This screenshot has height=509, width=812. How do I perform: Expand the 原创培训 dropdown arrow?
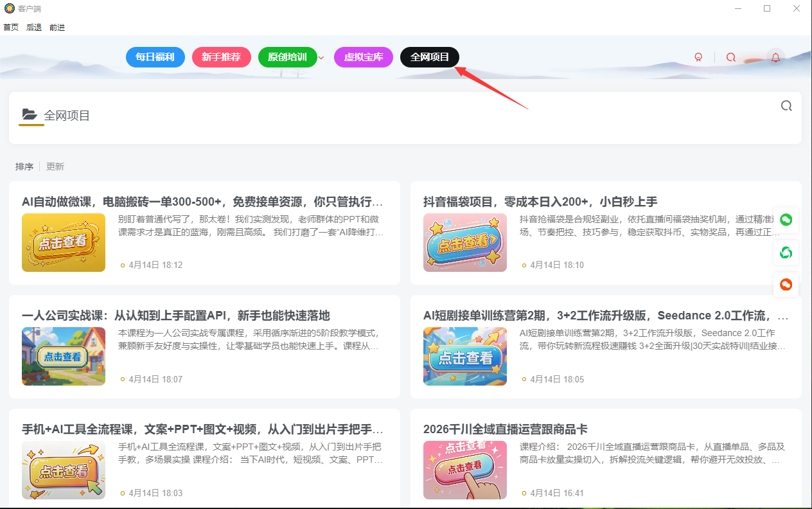321,57
